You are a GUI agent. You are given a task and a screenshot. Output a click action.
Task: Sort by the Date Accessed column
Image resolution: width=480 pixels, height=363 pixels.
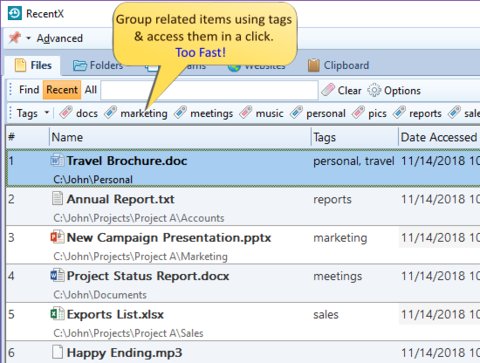(439, 137)
